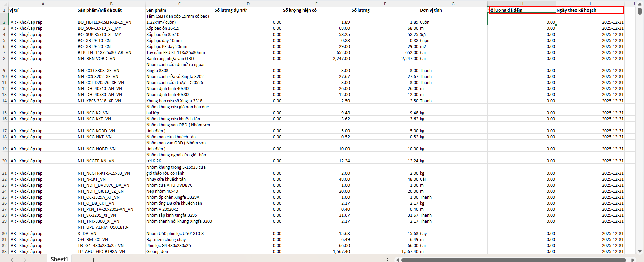This screenshot has width=644, height=262.
Task: Select column G by its header
Action: click(453, 4)
